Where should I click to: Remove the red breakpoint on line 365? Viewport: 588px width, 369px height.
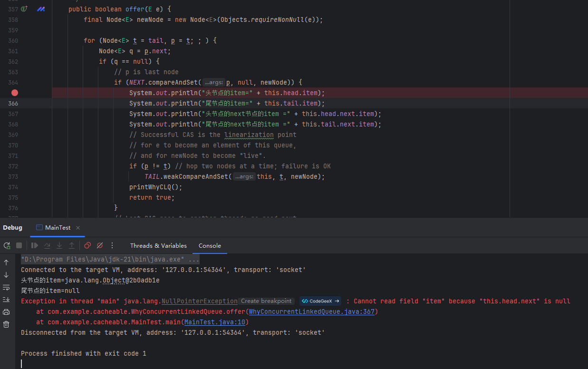(x=15, y=93)
